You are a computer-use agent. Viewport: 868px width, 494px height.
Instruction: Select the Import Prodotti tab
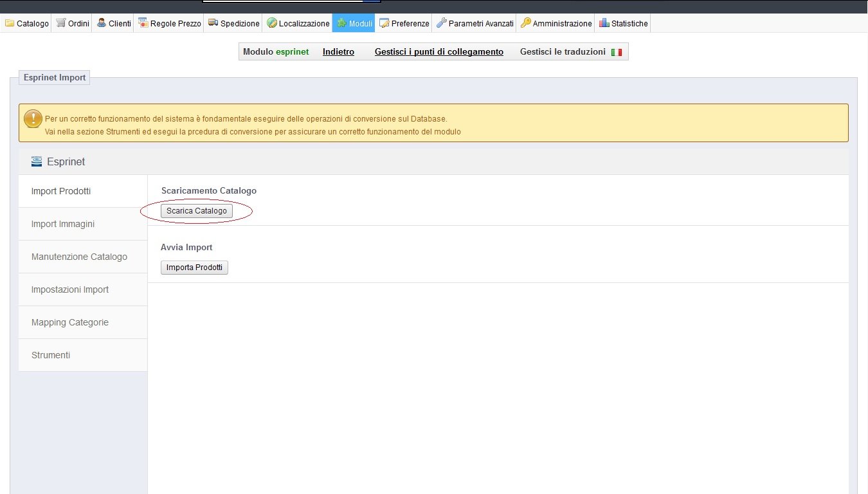pyautogui.click(x=83, y=191)
